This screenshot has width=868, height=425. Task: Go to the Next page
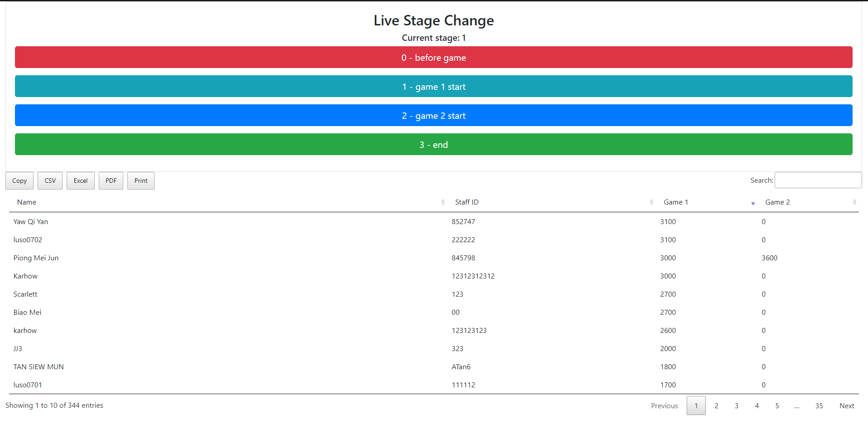click(x=846, y=405)
